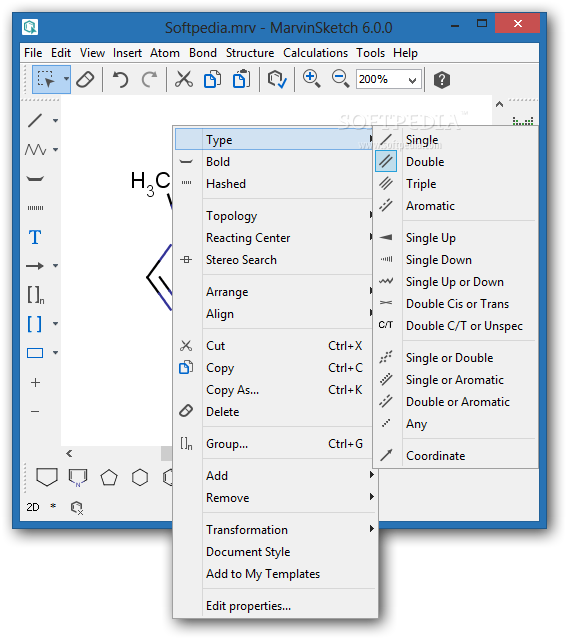Insert the cyclopentane template
Screen dimensions: 567x639
(109, 477)
